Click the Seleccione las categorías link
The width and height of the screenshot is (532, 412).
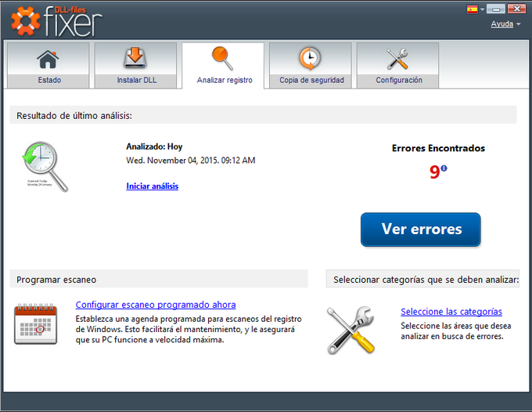click(x=451, y=312)
